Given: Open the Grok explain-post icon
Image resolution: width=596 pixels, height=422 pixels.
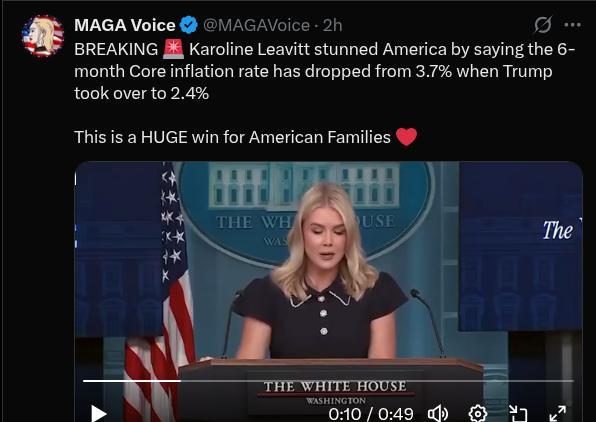Looking at the screenshot, I should click(x=542, y=25).
